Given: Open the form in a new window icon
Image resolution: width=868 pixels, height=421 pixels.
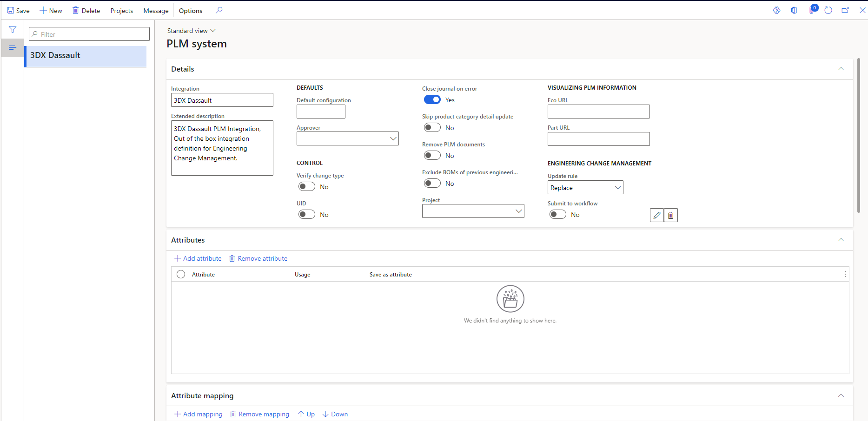Looking at the screenshot, I should point(845,10).
